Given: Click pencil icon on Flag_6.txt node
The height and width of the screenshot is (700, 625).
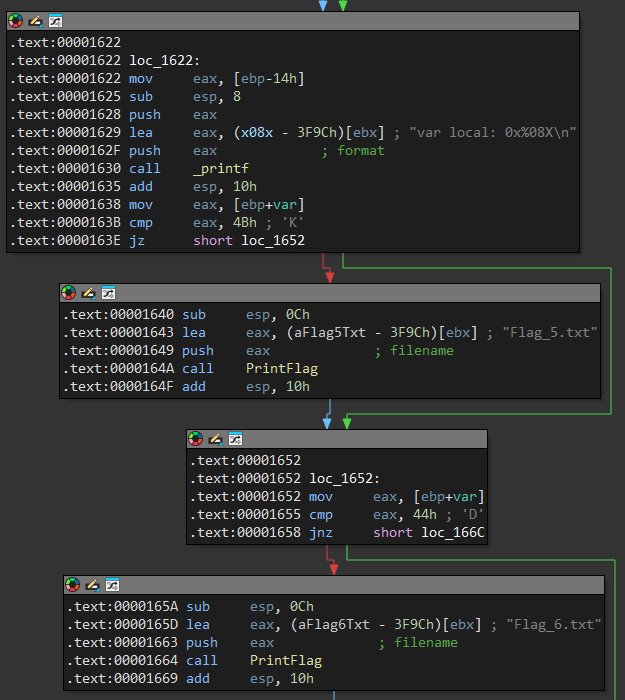Looking at the screenshot, I should (92, 585).
